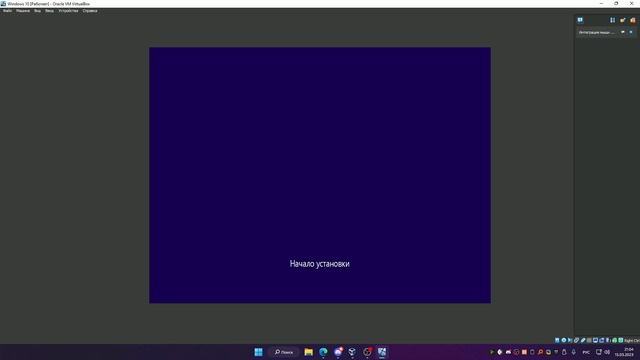
Task: Click the Поиск taskbar search box
Action: coord(284,352)
